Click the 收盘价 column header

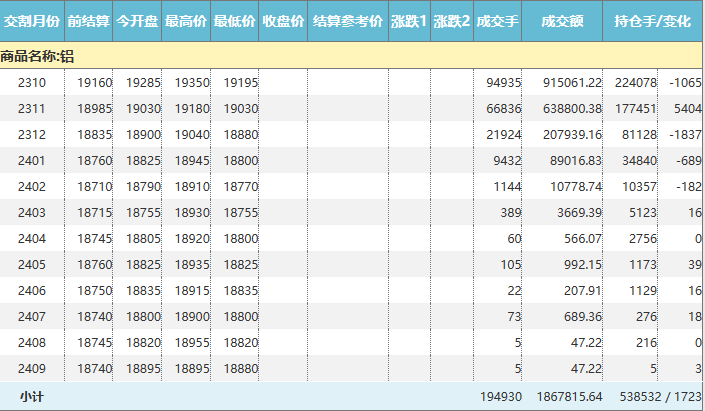tap(283, 21)
